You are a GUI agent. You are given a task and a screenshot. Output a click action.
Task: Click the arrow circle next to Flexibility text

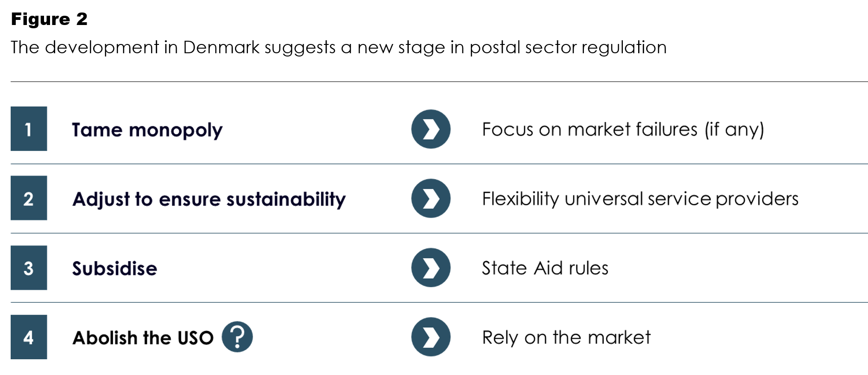tap(431, 199)
